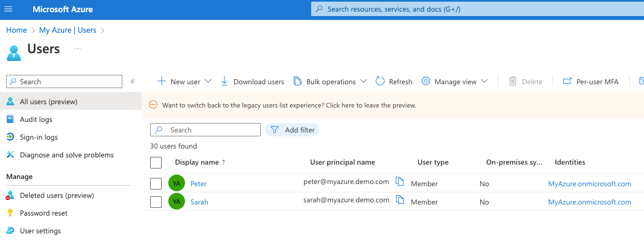Image resolution: width=644 pixels, height=240 pixels.
Task: Click the Delete trash can icon
Action: tap(513, 81)
